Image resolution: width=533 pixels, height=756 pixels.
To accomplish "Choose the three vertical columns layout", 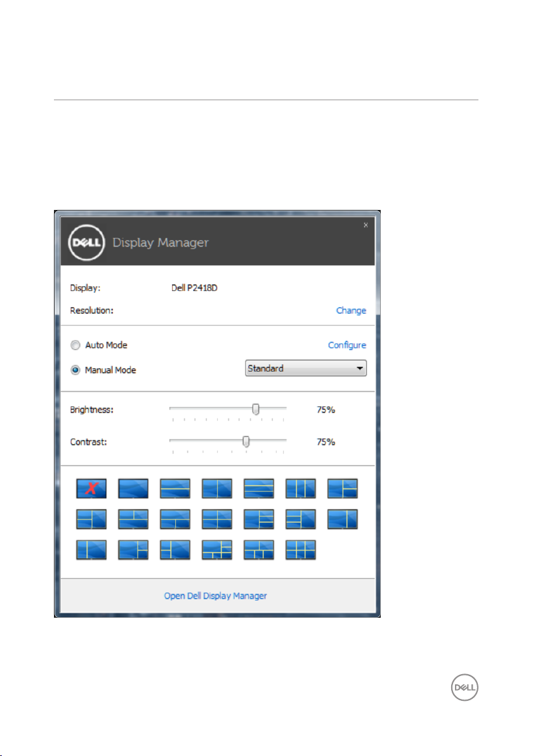I will (301, 488).
